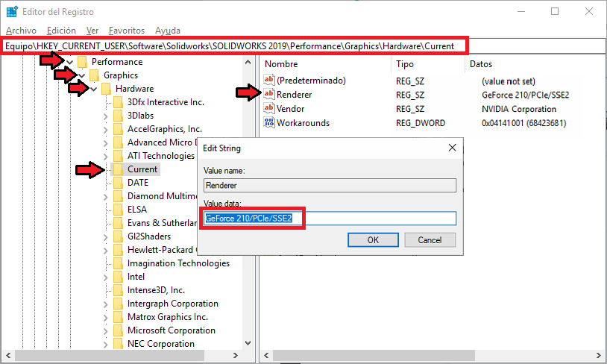This screenshot has height=364, width=607.
Task: Open the Edición menu
Action: tap(61, 31)
